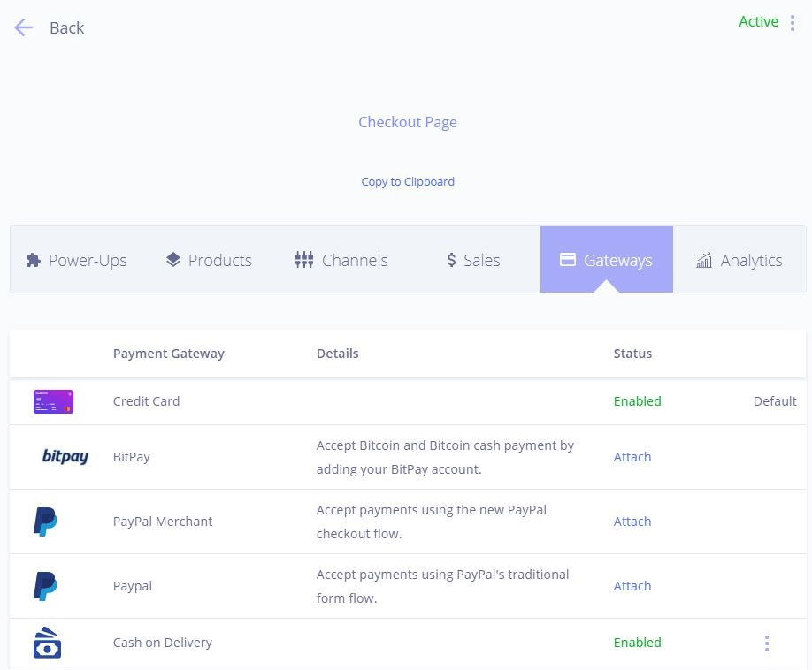Attach the BitPay gateway
Image resolution: width=812 pixels, height=670 pixels.
tap(632, 457)
